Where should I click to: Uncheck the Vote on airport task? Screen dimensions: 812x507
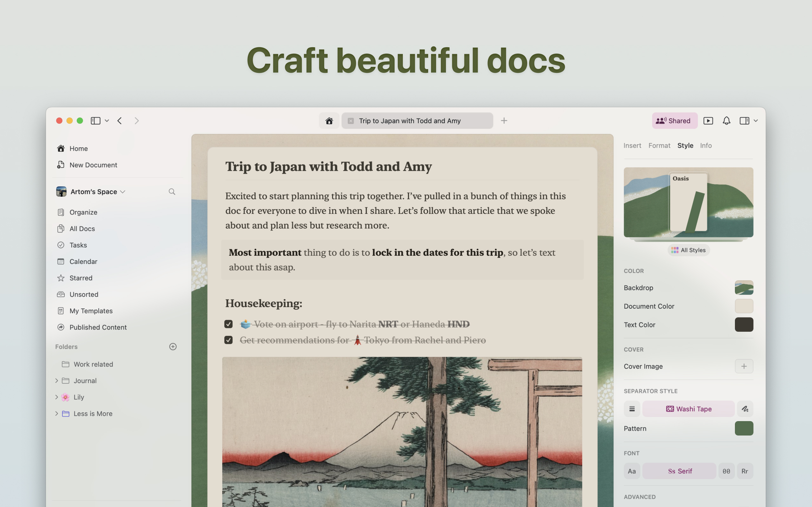click(228, 324)
